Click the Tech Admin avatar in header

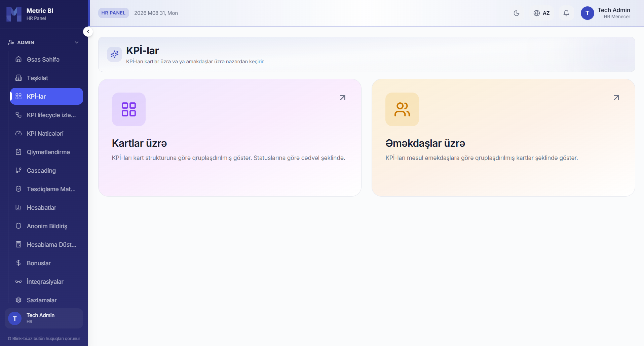(587, 13)
